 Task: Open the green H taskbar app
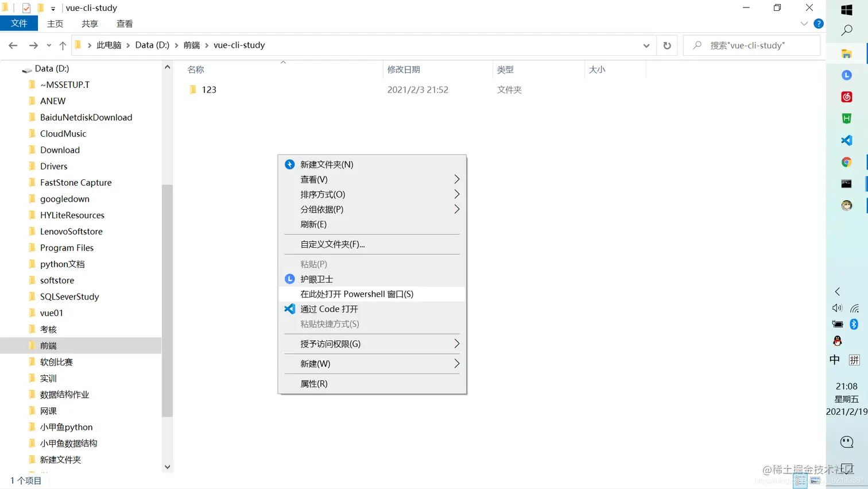click(x=847, y=118)
